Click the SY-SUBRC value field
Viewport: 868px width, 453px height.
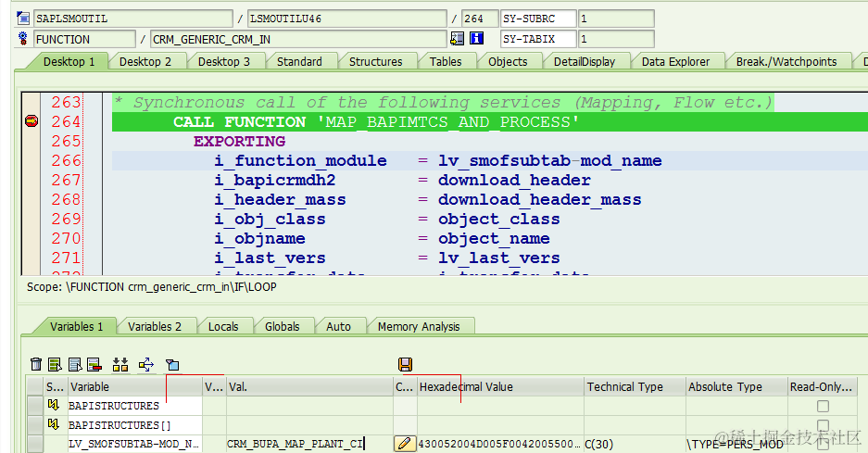pyautogui.click(x=616, y=19)
